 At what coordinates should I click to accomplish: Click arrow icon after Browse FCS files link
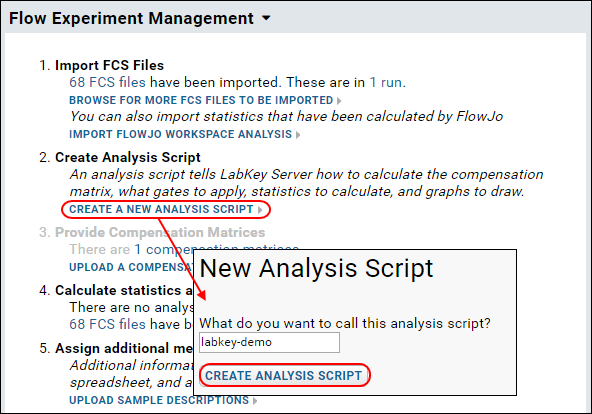339,101
